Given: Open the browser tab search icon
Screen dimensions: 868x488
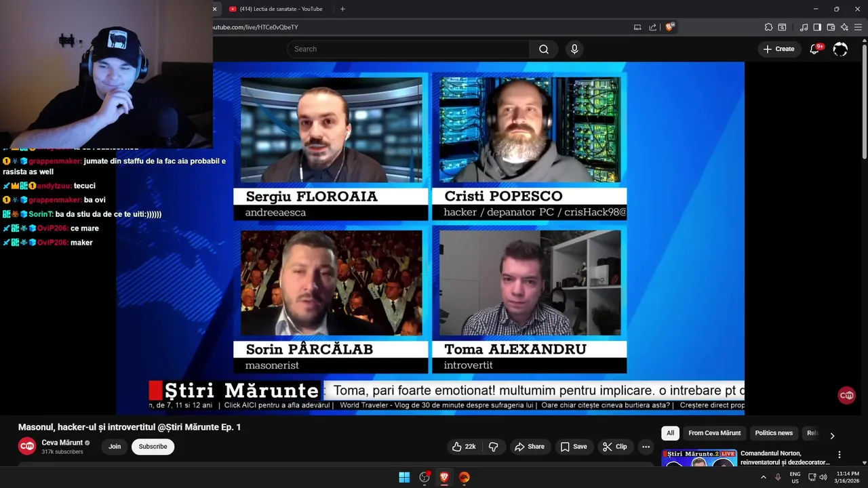Looking at the screenshot, I should (x=782, y=27).
